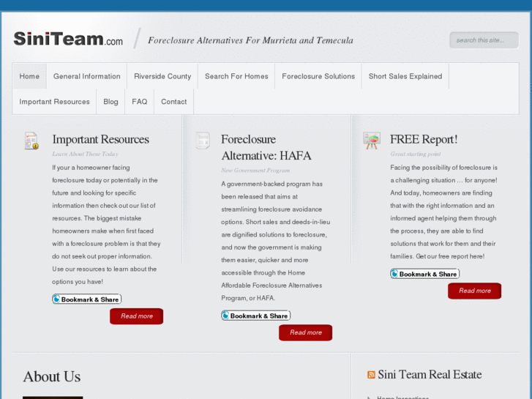Open the FAQ page from navigation
This screenshot has height=399, width=532.
click(x=140, y=102)
